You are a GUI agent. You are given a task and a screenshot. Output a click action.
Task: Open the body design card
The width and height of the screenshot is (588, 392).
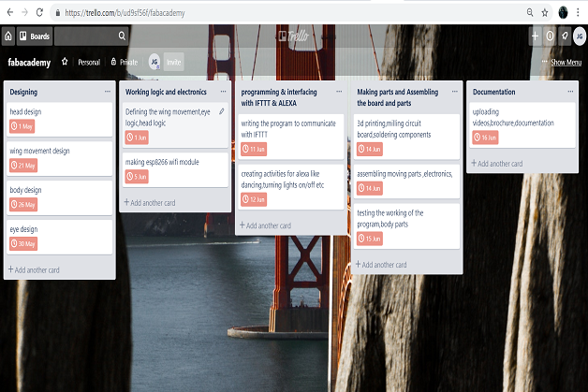(59, 198)
